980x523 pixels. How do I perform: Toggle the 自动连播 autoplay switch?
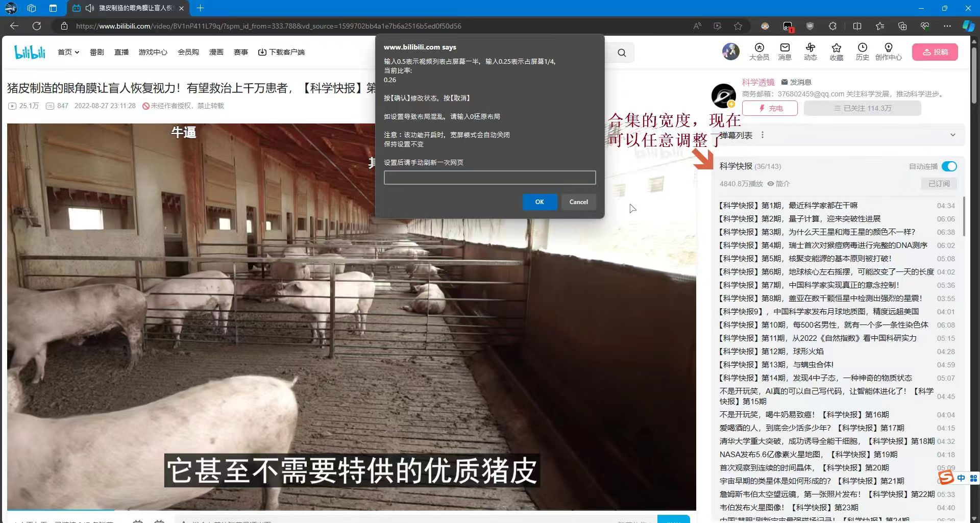pos(949,166)
